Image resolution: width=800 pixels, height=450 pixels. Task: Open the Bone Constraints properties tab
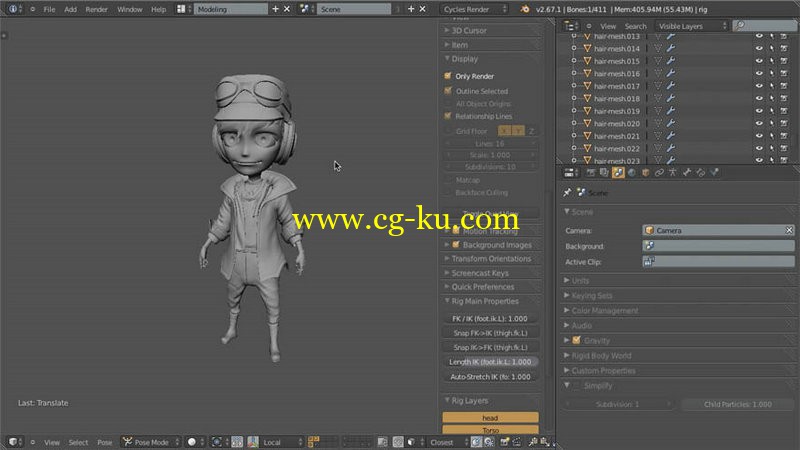701,173
